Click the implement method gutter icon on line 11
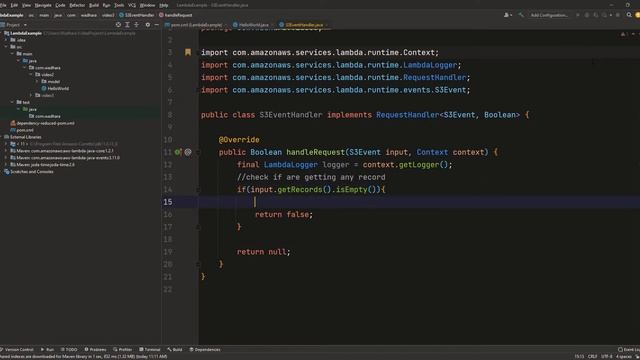The width and height of the screenshot is (640, 360). coord(178,152)
